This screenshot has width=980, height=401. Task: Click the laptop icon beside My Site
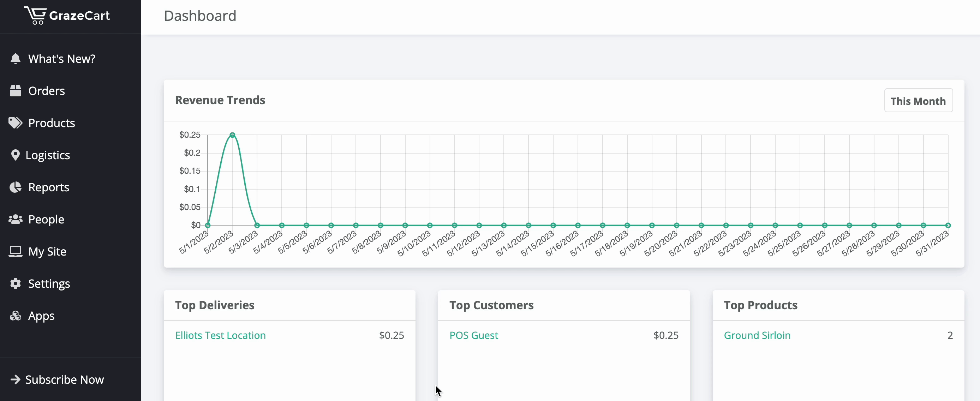pyautogui.click(x=15, y=251)
